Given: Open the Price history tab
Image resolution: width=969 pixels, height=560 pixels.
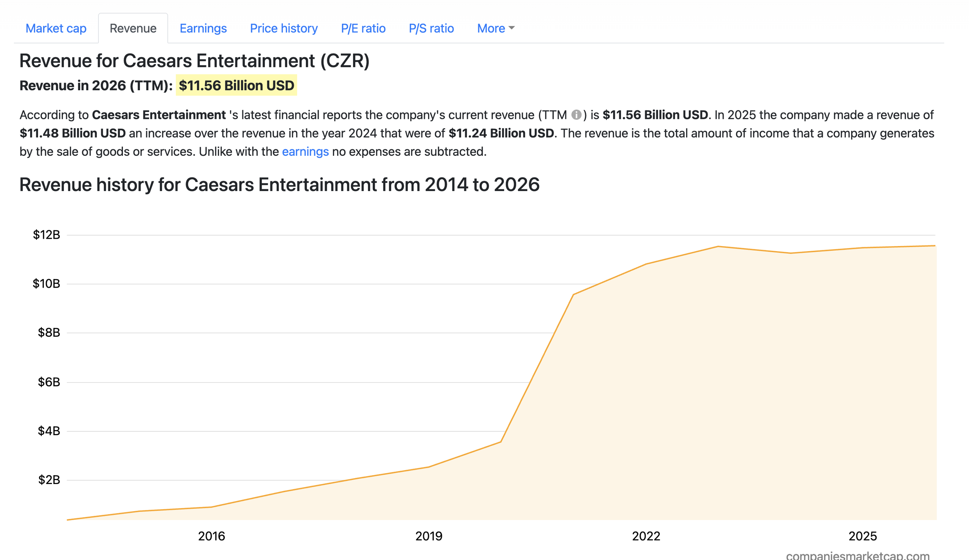Looking at the screenshot, I should point(284,28).
